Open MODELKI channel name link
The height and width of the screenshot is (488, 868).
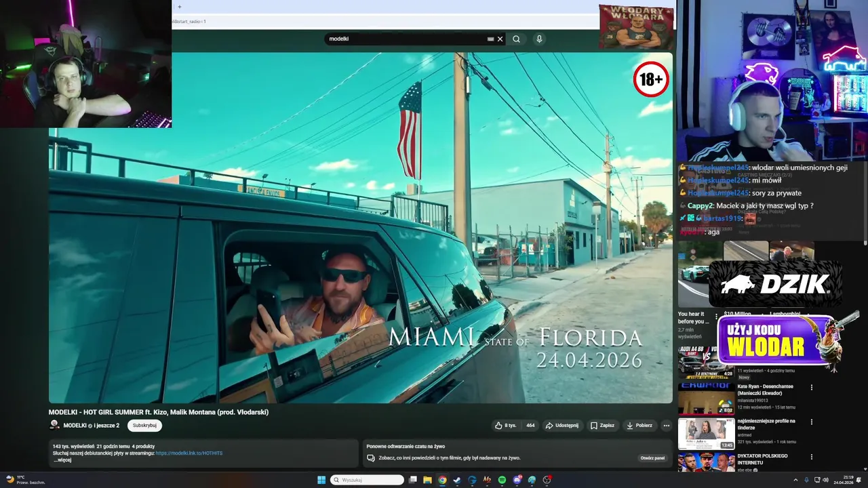[75, 426]
